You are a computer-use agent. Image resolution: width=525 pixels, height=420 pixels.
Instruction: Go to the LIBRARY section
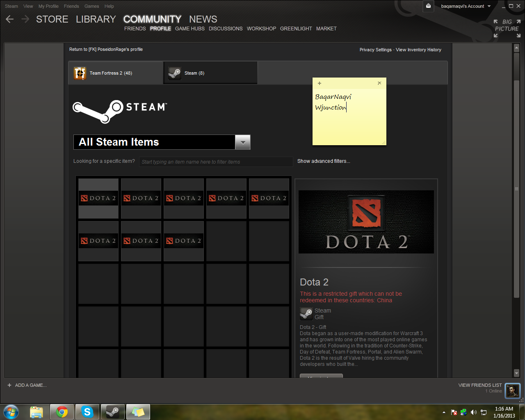click(x=96, y=19)
